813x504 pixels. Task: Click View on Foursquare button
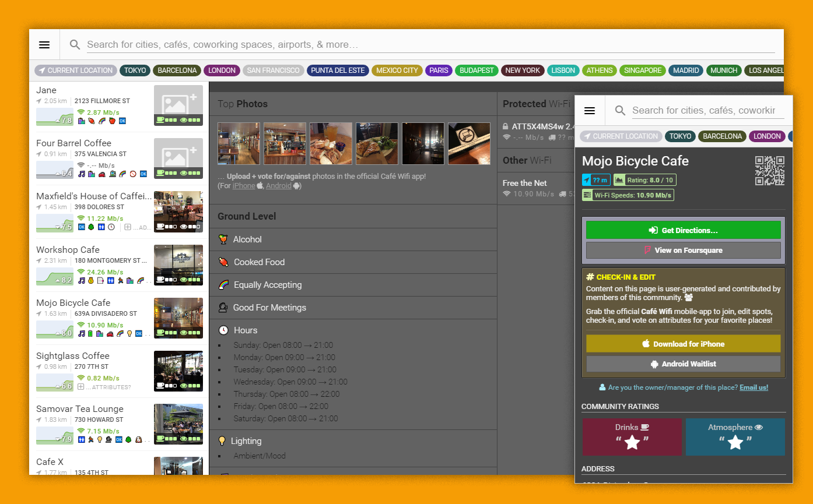coord(684,250)
